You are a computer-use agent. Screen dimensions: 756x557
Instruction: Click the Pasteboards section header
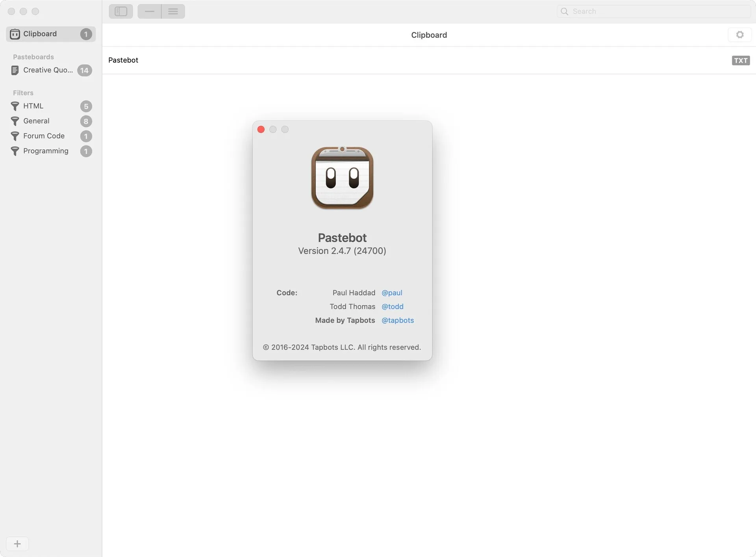coord(33,57)
